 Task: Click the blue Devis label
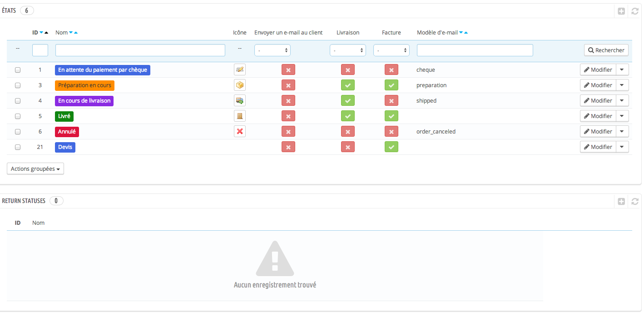[x=65, y=147]
